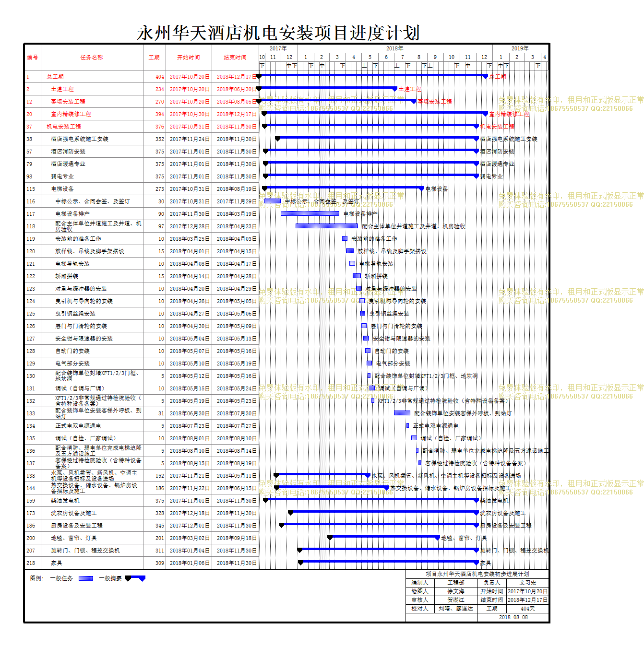
Task: Click the 任务名称 column header
Action: click(92, 58)
